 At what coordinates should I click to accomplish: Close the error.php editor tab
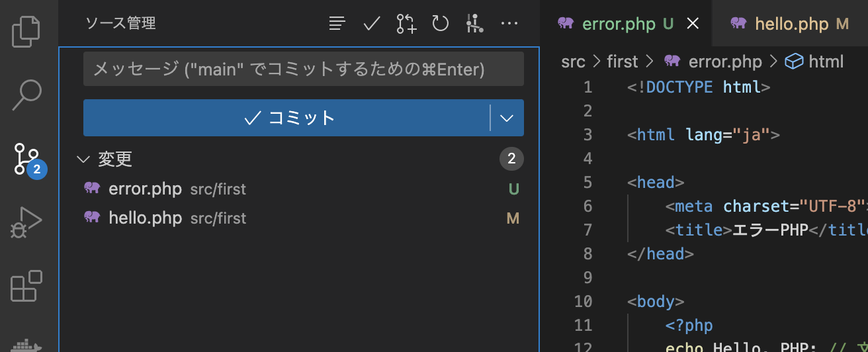click(693, 24)
